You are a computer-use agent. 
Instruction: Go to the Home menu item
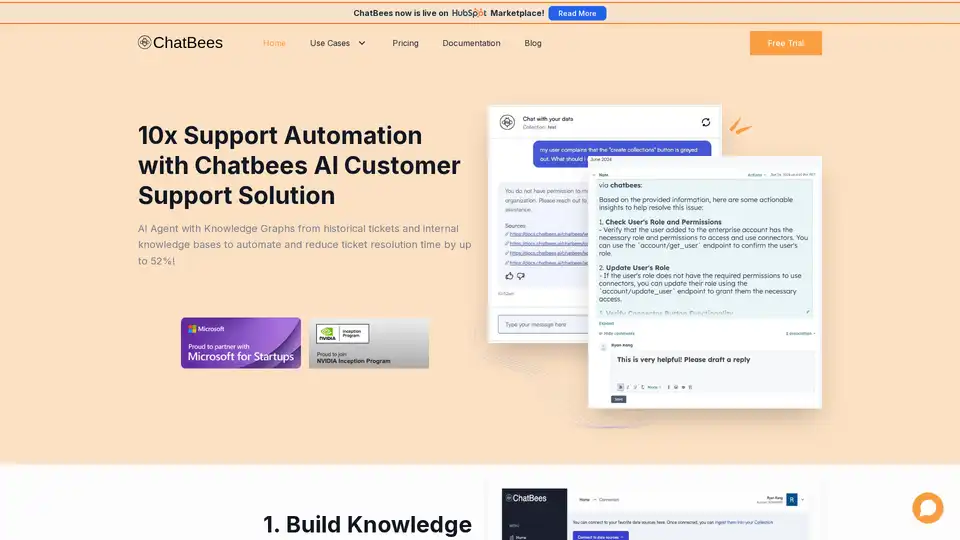(x=274, y=43)
